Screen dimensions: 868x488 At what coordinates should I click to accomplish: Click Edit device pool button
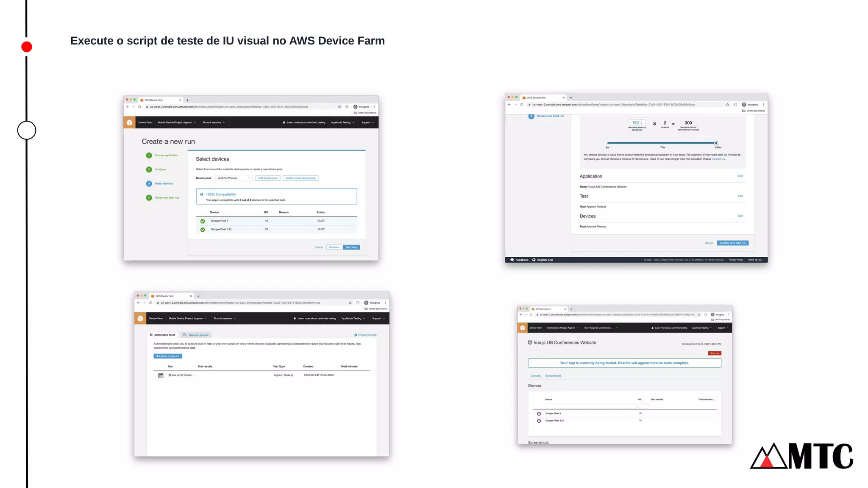coord(268,178)
